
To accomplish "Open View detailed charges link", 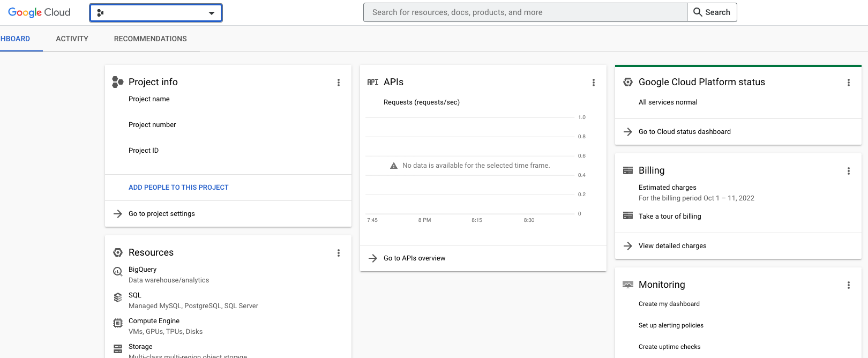I will pos(672,246).
